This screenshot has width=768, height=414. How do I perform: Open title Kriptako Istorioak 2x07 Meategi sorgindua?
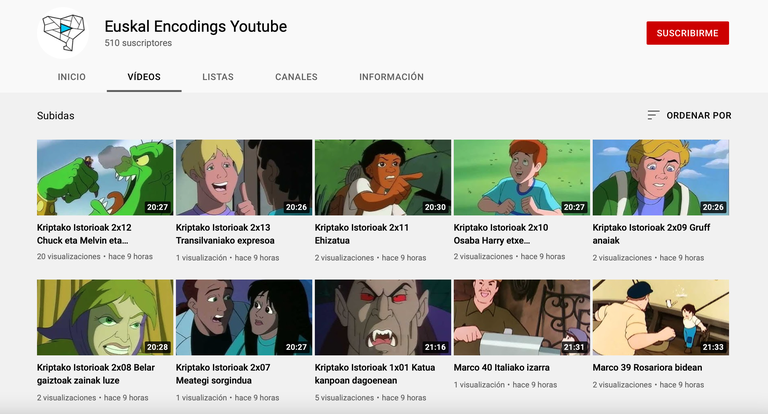tap(223, 374)
